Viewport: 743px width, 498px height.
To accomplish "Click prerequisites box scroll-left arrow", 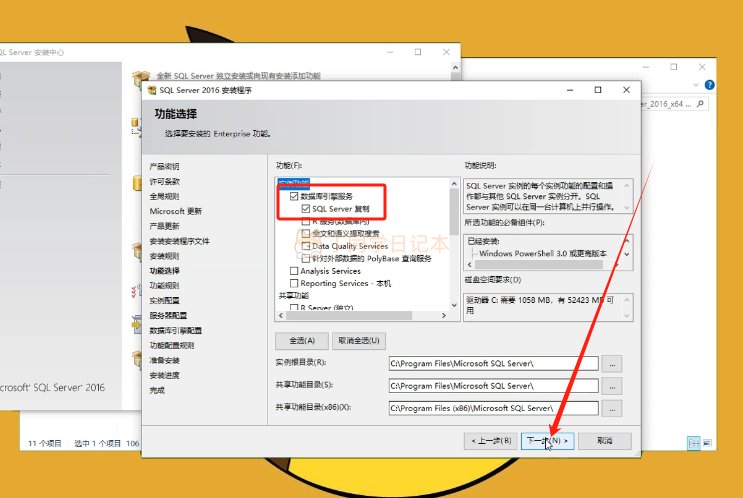I will (470, 264).
